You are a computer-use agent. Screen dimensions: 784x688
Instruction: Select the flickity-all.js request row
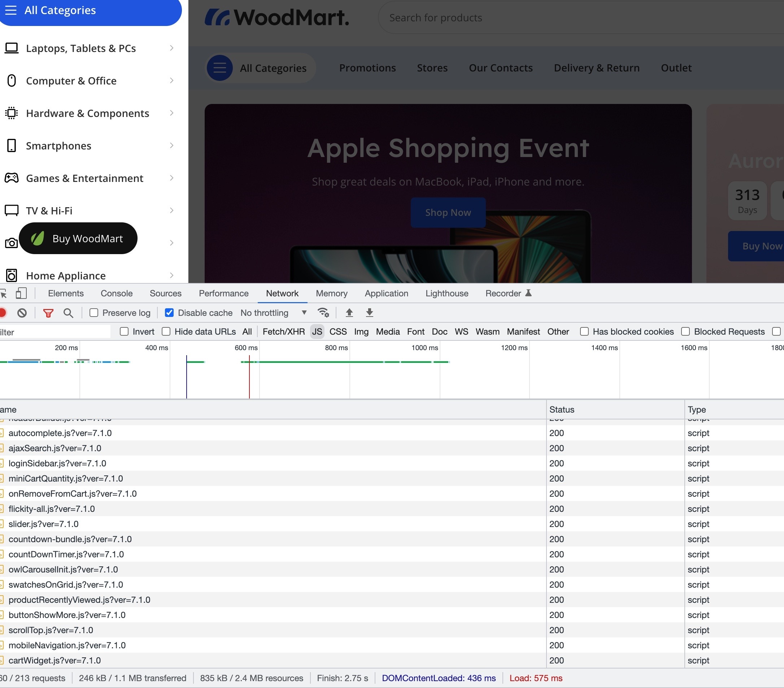click(x=52, y=509)
